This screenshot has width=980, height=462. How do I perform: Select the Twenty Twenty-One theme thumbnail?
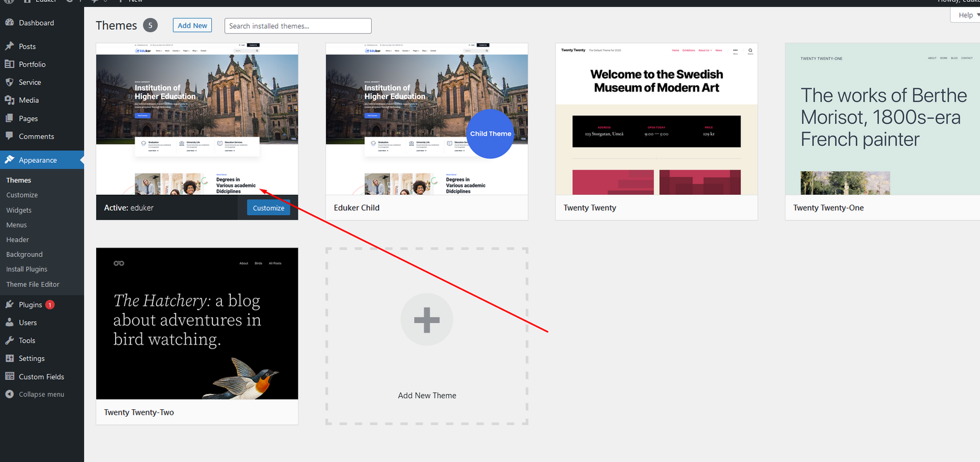(x=883, y=119)
